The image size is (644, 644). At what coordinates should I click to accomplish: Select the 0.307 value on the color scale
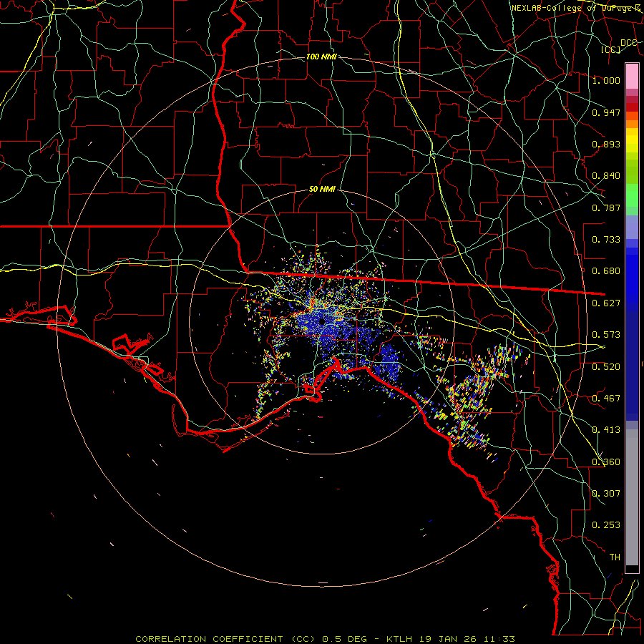(x=606, y=494)
